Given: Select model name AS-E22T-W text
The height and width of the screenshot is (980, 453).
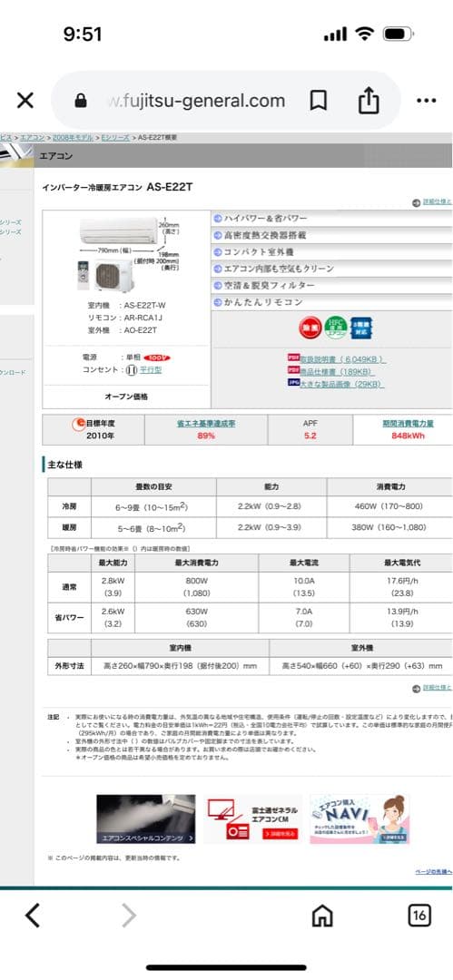Looking at the screenshot, I should pyautogui.click(x=145, y=305).
